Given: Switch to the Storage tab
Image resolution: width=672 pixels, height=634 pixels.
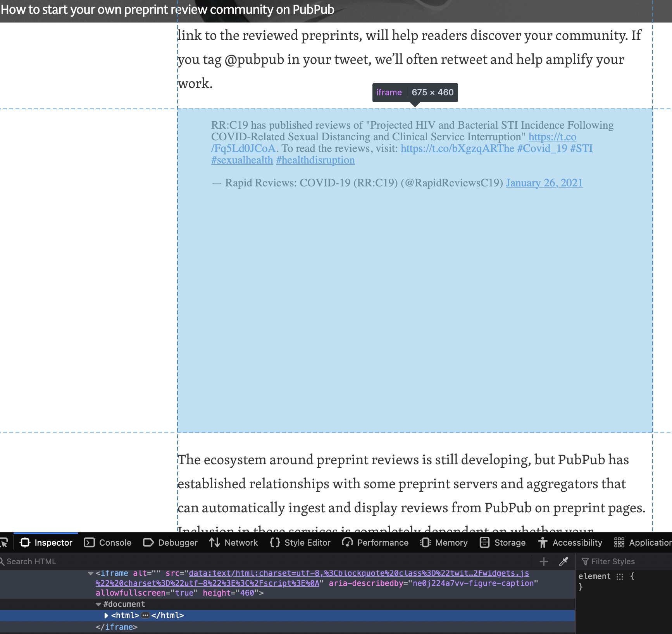Looking at the screenshot, I should pyautogui.click(x=510, y=543).
